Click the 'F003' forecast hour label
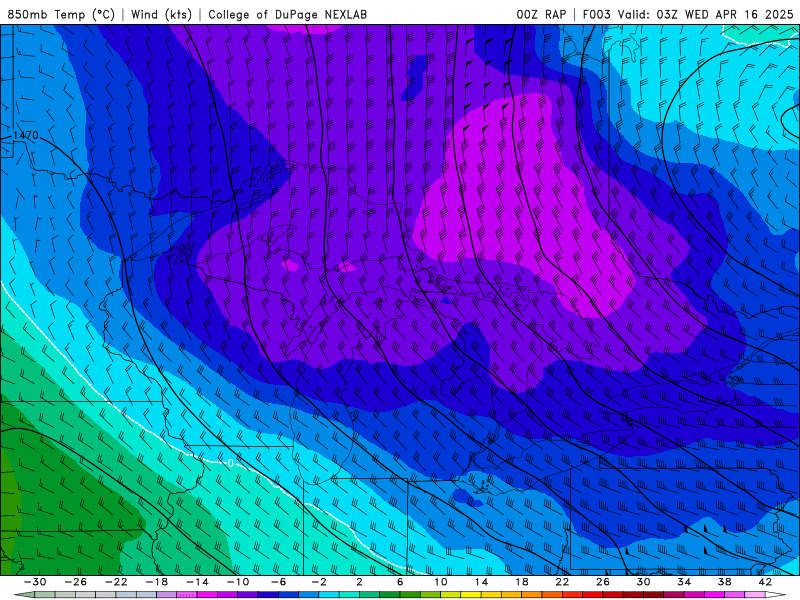Image resolution: width=800 pixels, height=600 pixels. (596, 14)
